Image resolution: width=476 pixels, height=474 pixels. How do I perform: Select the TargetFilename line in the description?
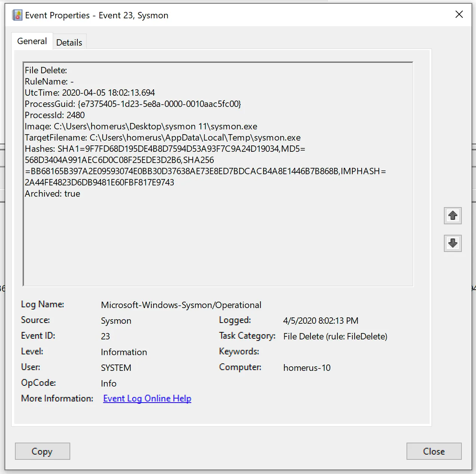(163, 138)
